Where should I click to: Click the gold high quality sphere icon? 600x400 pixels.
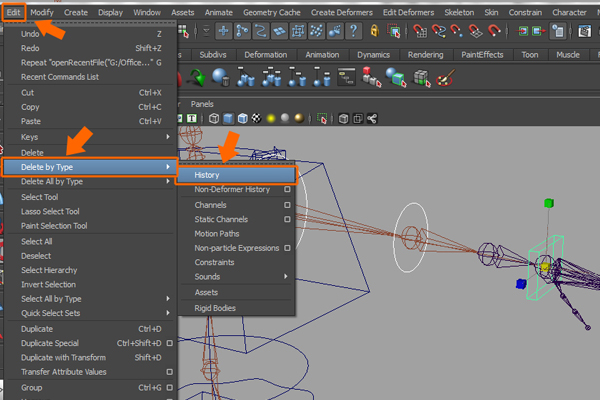[299, 118]
